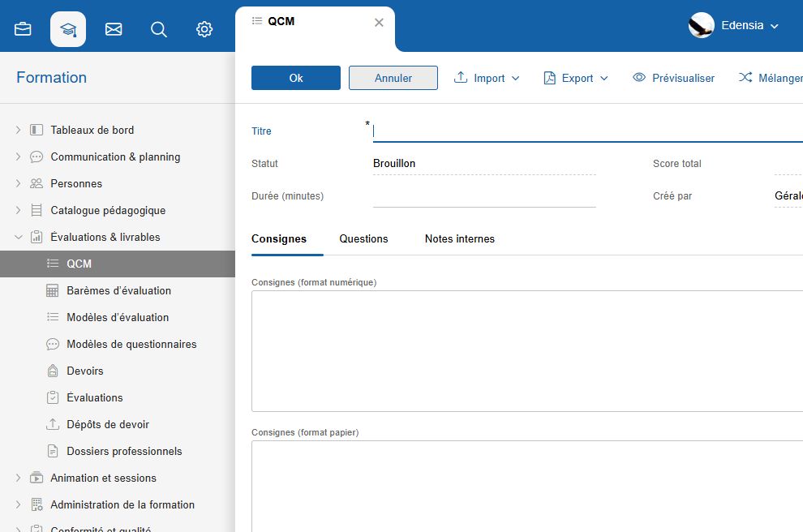Viewport: 803px width, 532px height.
Task: Click the Mélanger label
Action: pyautogui.click(x=780, y=79)
